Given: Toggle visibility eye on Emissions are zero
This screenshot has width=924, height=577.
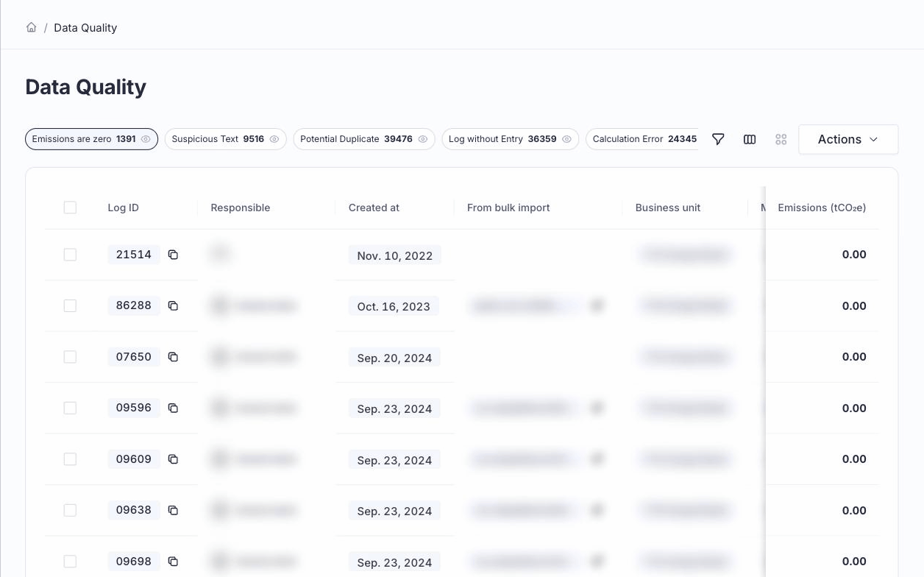Looking at the screenshot, I should [146, 139].
